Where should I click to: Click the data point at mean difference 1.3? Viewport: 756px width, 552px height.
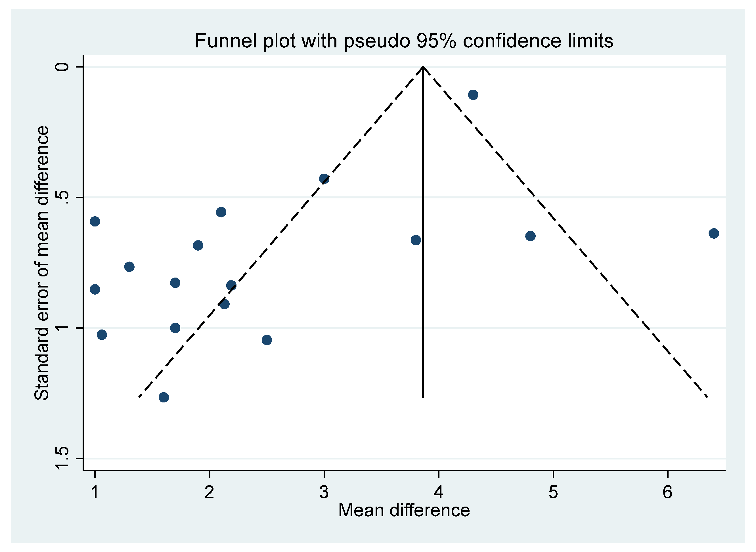tap(129, 267)
